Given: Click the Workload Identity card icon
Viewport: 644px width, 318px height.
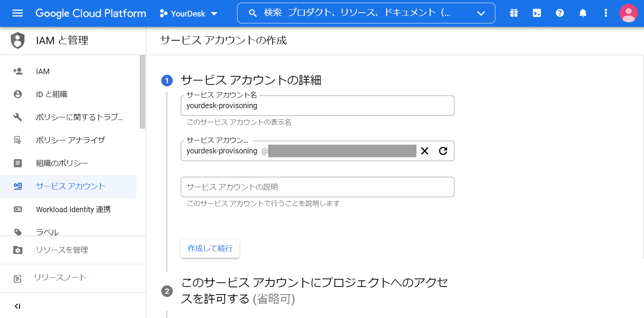Looking at the screenshot, I should click(x=18, y=209).
